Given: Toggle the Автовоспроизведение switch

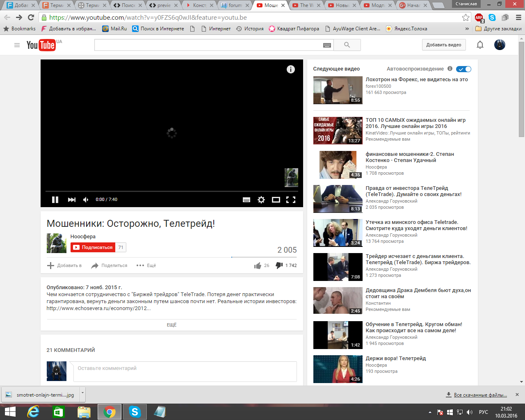Looking at the screenshot, I should tap(463, 69).
